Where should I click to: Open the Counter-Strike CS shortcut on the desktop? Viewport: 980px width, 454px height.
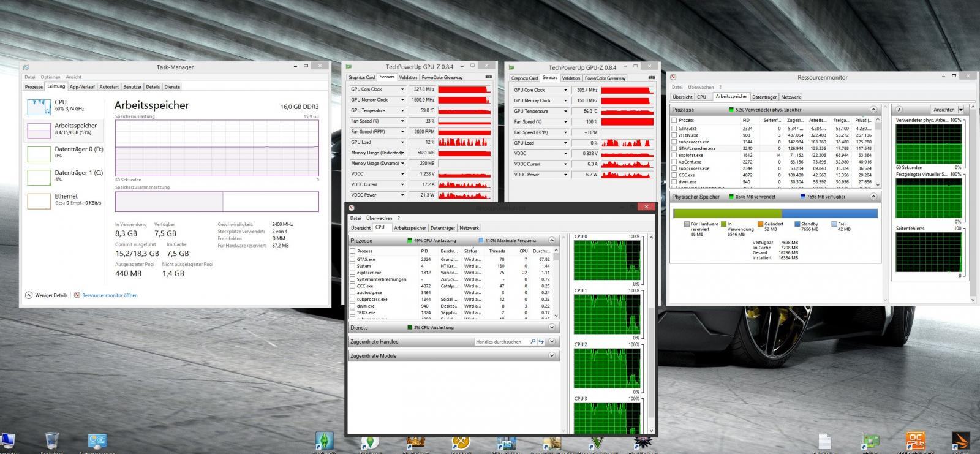(506, 444)
